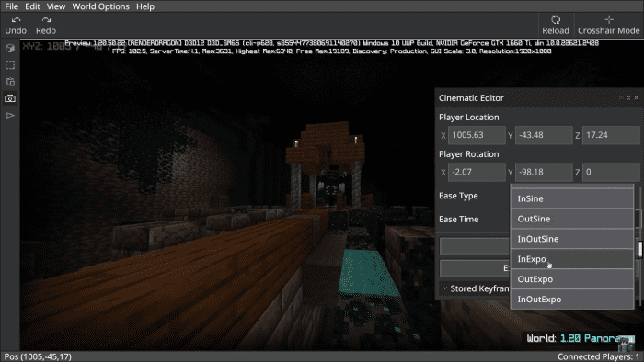This screenshot has width=644, height=362.
Task: Open the World Options menu
Action: pyautogui.click(x=100, y=6)
